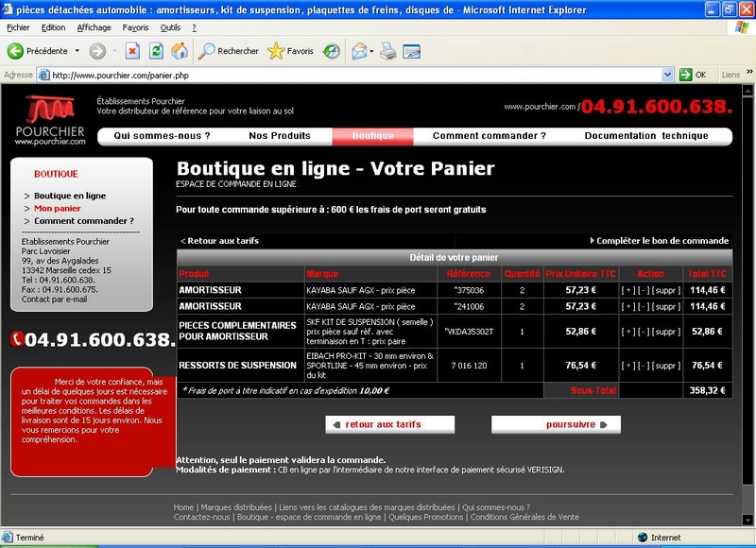
Task: Open the Outils menu
Action: pos(170,27)
